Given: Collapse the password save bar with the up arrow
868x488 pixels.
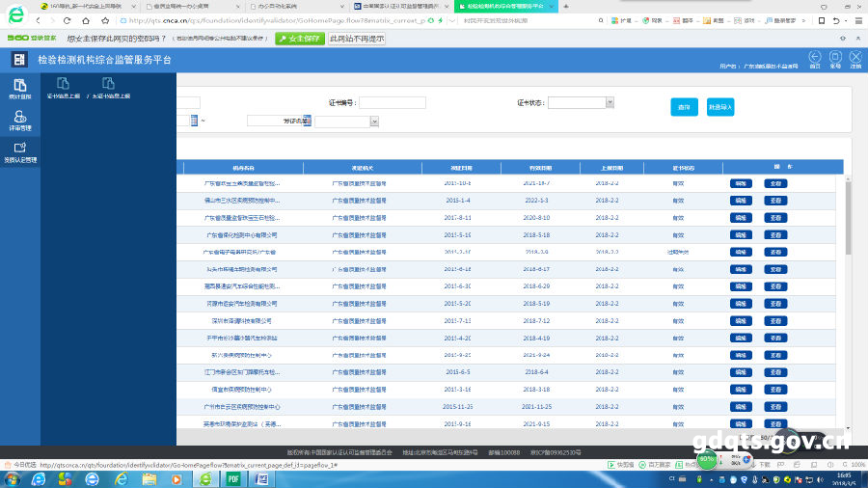Looking at the screenshot, I should pos(858,39).
